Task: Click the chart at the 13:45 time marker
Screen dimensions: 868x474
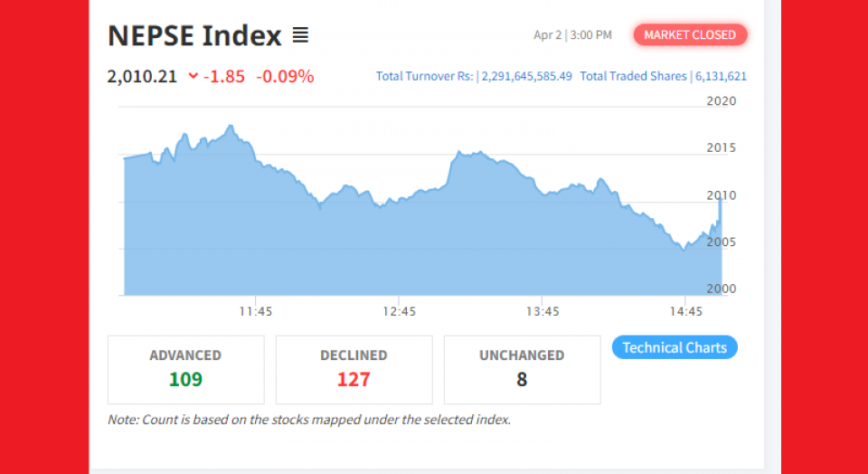Action: pyautogui.click(x=542, y=312)
